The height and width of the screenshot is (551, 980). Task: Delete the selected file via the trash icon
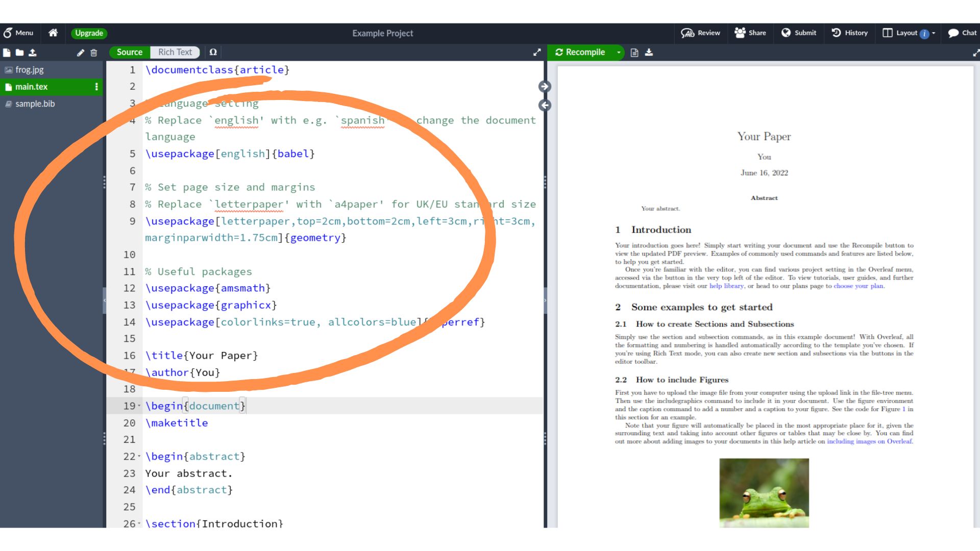click(94, 53)
